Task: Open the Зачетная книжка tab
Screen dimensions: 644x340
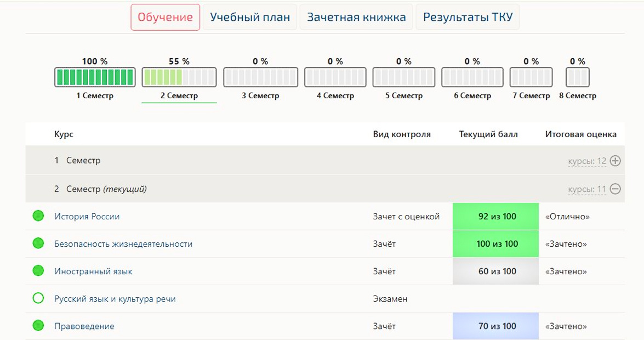Action: click(x=356, y=17)
